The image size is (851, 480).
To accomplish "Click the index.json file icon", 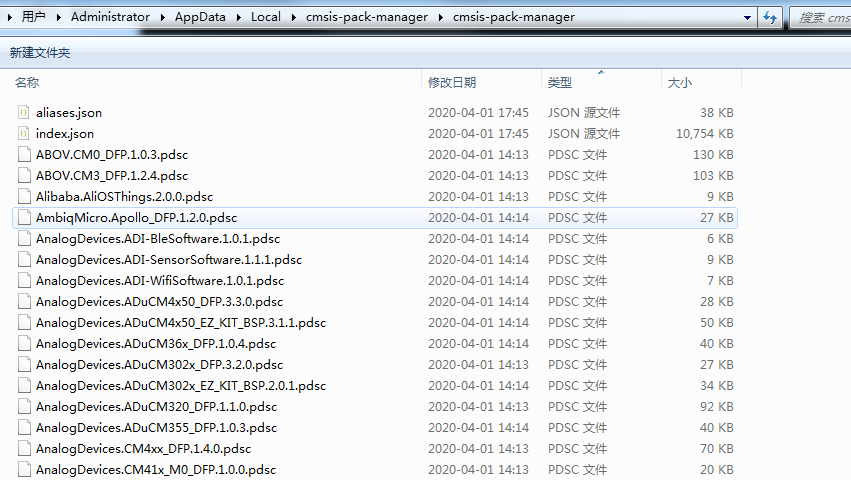I will tap(23, 134).
